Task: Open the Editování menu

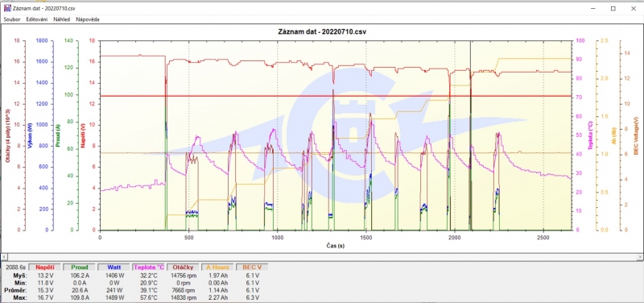Action: [37, 19]
